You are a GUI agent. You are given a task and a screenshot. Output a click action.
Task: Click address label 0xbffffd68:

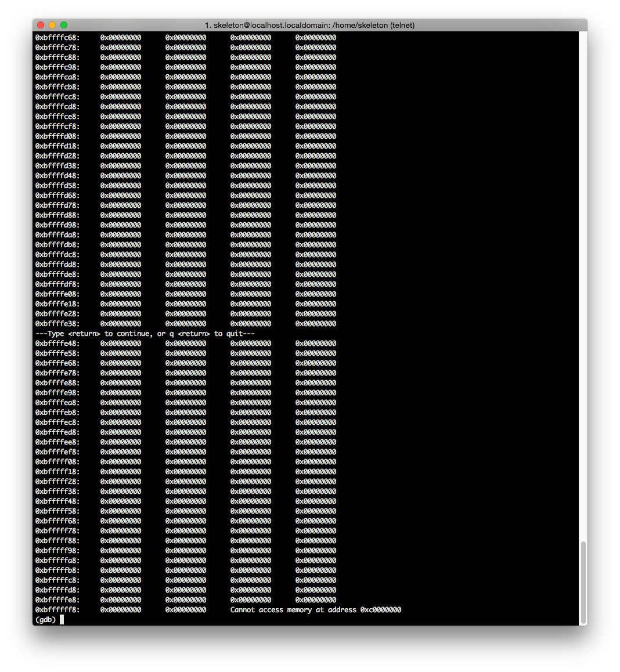click(x=57, y=196)
